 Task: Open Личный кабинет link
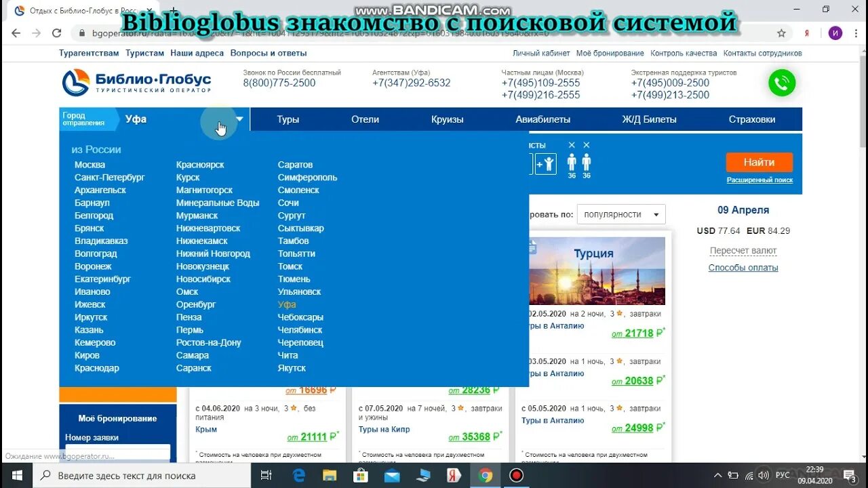coord(541,53)
